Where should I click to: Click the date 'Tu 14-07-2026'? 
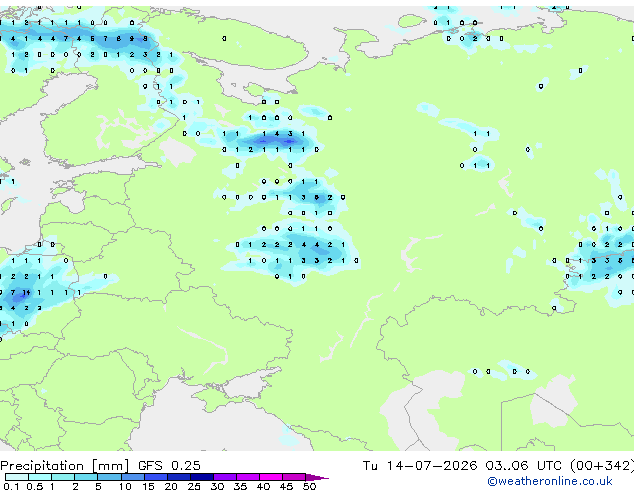pyautogui.click(x=420, y=466)
